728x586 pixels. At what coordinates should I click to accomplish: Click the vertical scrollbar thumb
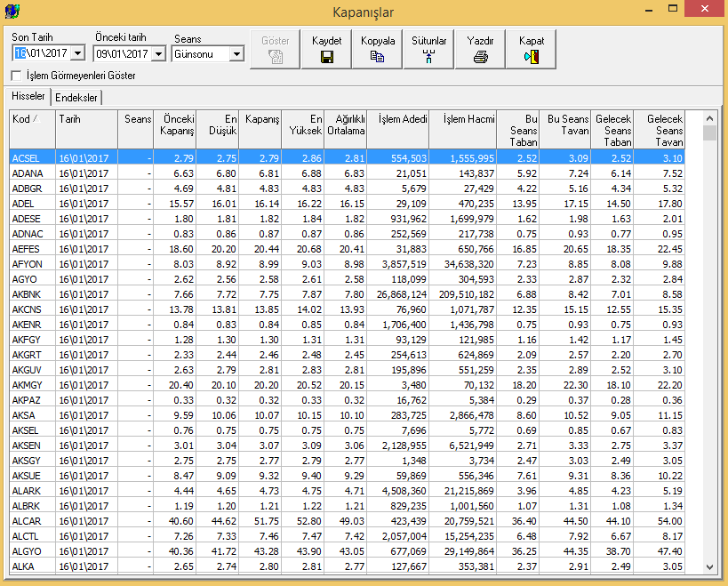(x=709, y=132)
